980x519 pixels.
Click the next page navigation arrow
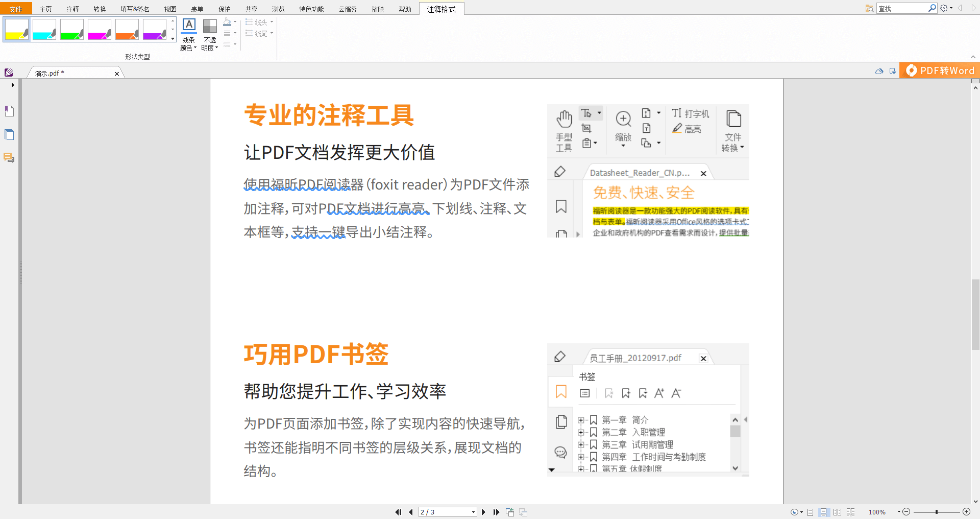click(x=483, y=512)
